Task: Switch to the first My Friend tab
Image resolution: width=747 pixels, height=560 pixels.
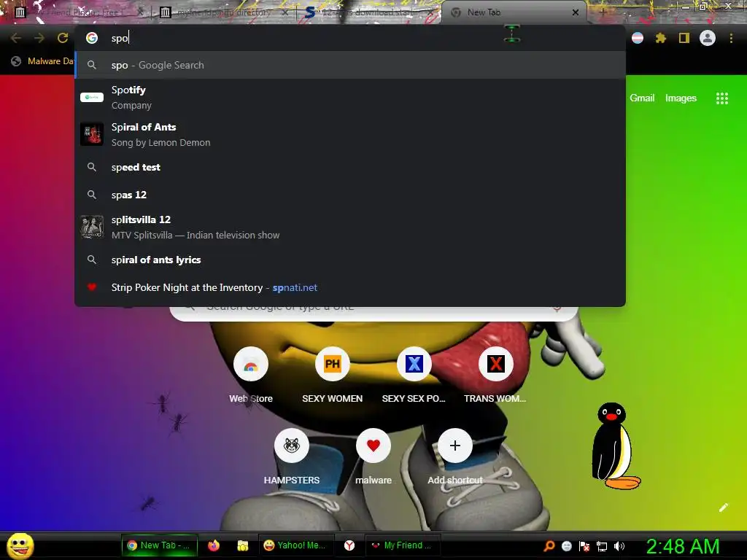Action: [x=79, y=12]
